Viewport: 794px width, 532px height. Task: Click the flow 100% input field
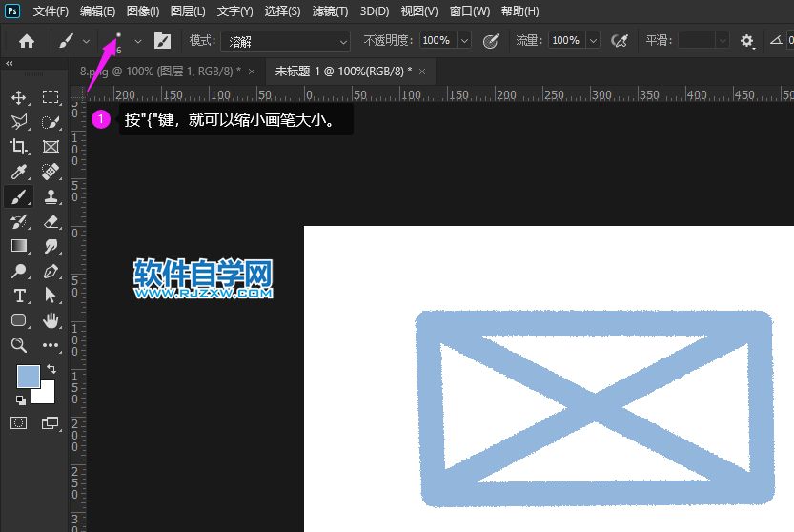coord(567,41)
